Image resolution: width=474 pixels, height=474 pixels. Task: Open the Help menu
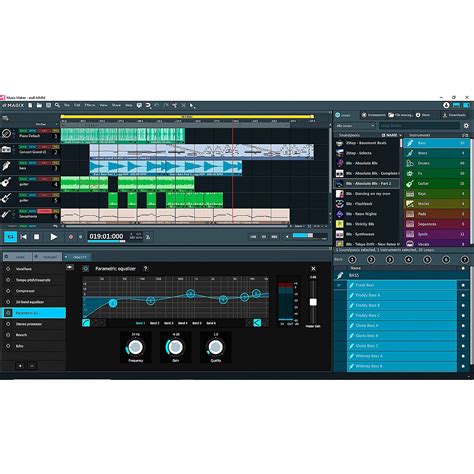tap(129, 105)
